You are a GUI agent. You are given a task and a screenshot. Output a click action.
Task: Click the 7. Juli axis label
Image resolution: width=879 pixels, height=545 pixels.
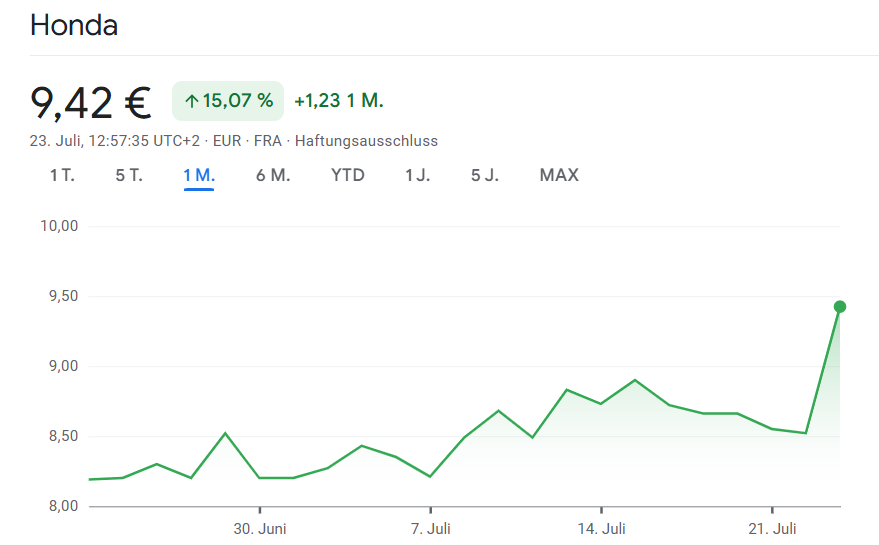431,529
